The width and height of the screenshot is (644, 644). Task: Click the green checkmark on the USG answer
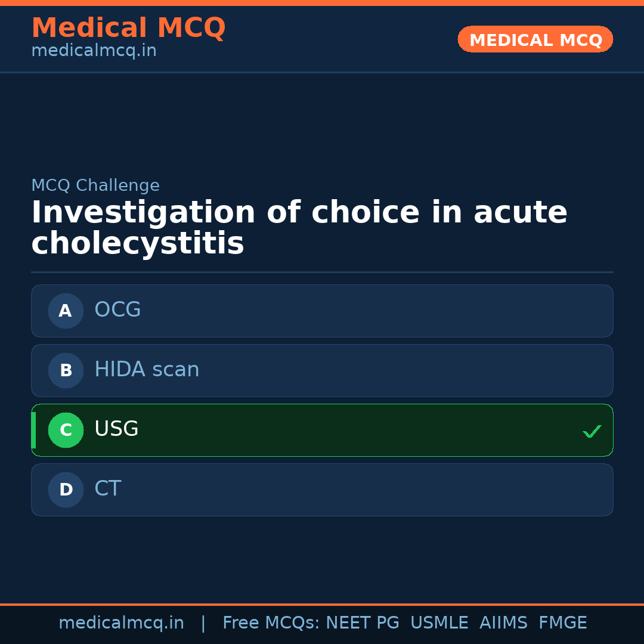[592, 431]
